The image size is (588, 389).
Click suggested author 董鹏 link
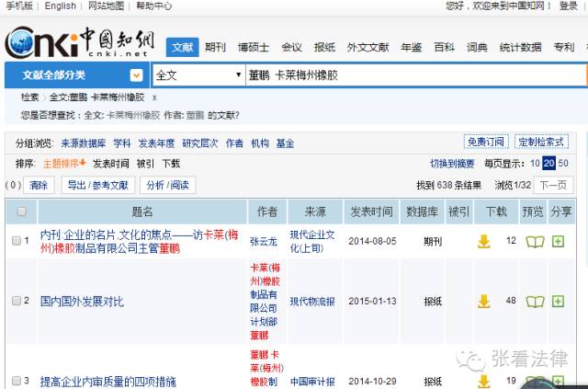tap(195, 115)
